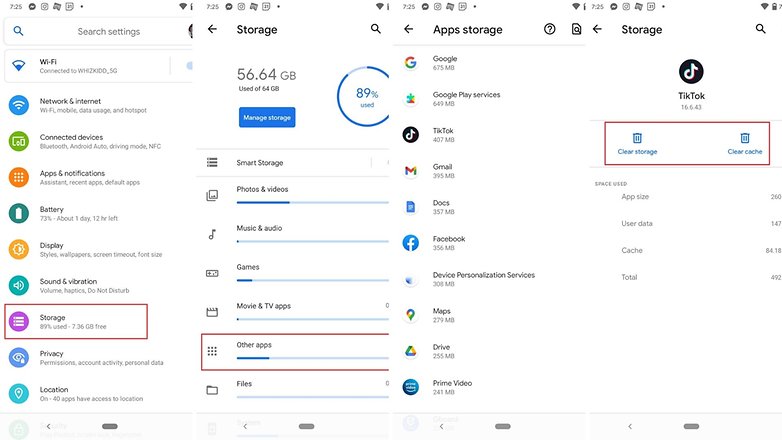Tap the Location settings icon
The width and height of the screenshot is (782, 440).
(x=18, y=393)
